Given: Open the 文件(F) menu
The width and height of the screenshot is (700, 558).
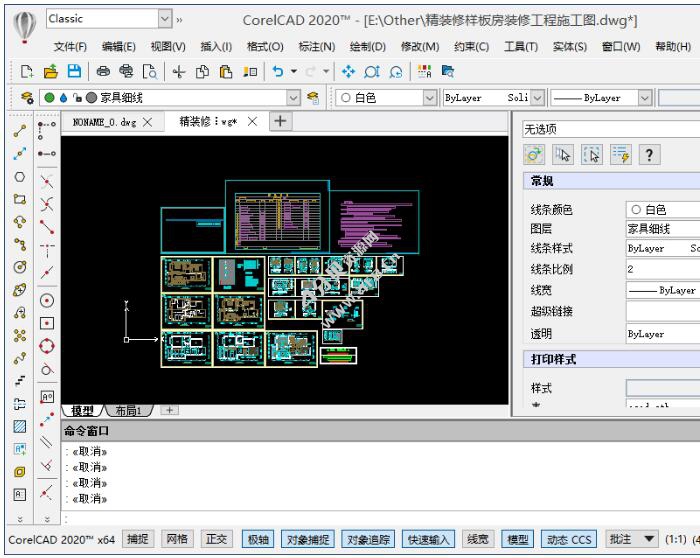Looking at the screenshot, I should (70, 46).
